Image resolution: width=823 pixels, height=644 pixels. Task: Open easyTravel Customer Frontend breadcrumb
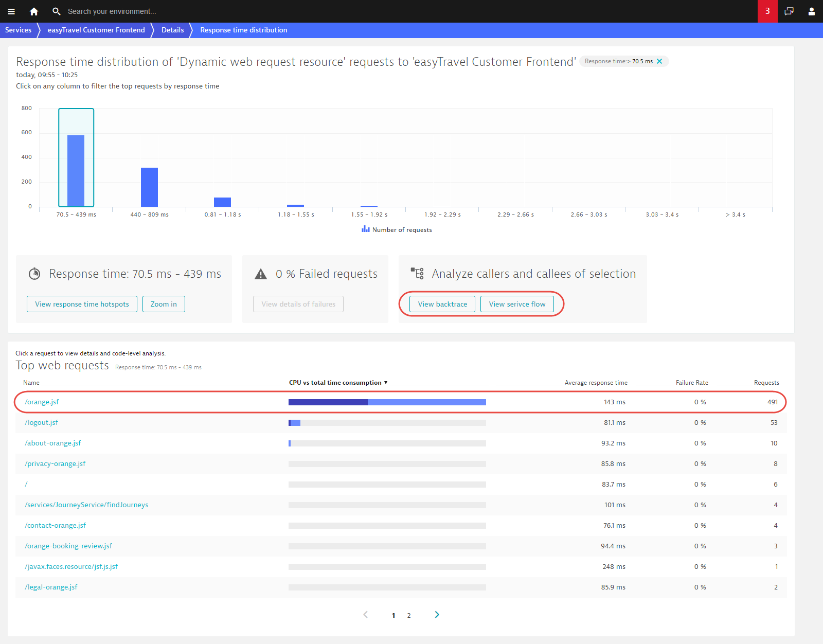tap(96, 30)
